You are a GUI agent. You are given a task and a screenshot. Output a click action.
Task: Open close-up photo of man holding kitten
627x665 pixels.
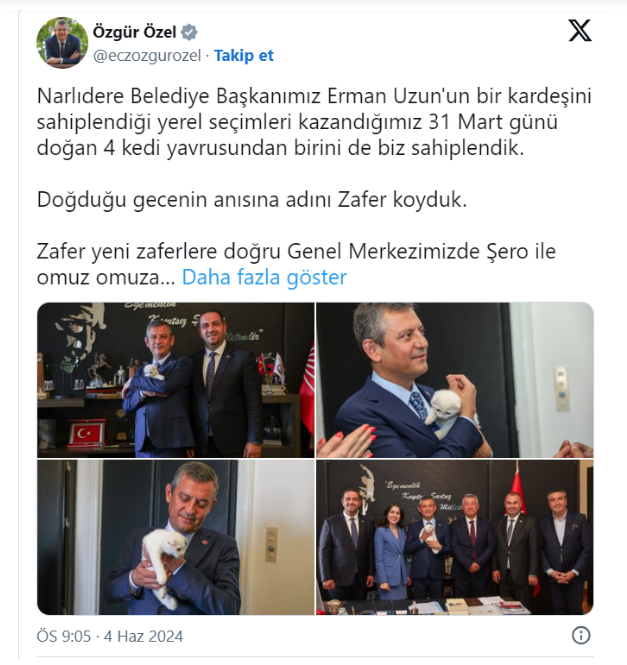click(455, 380)
